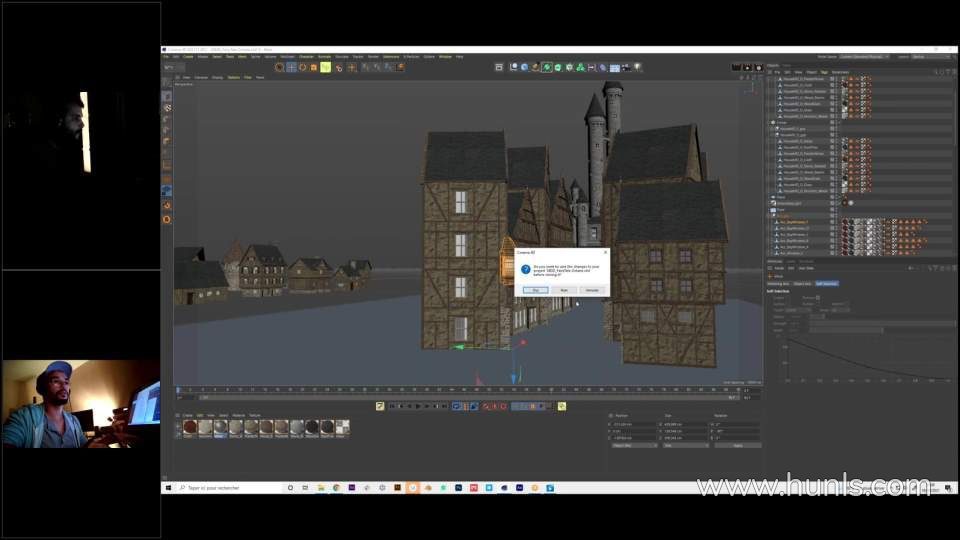Activate the Move tool in top toolbar
Screen dimensions: 960x540
[x=291, y=67]
